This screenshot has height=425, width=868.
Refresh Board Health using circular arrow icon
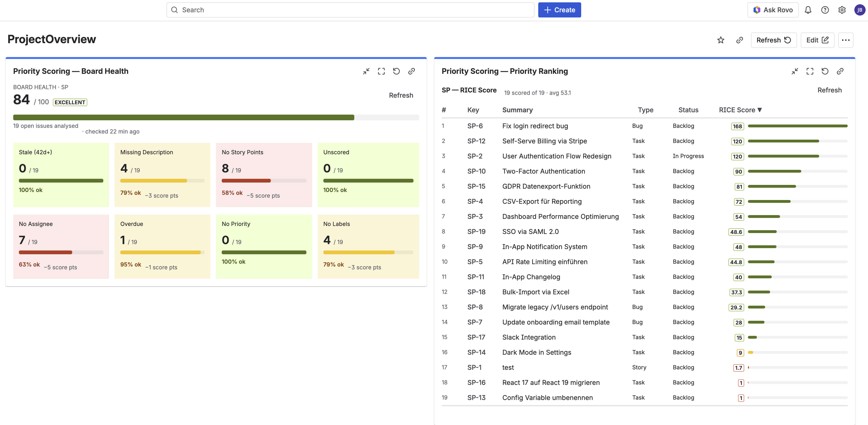pyautogui.click(x=396, y=71)
